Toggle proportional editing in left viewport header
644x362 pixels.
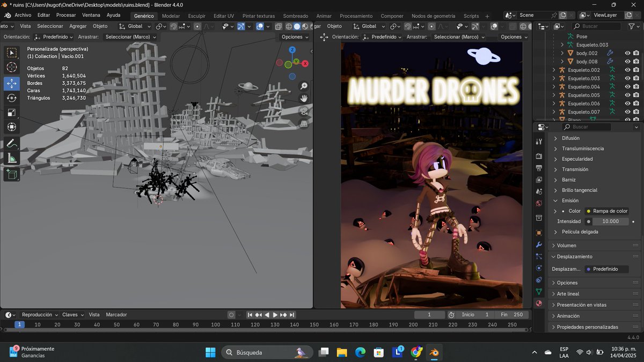coord(197,26)
